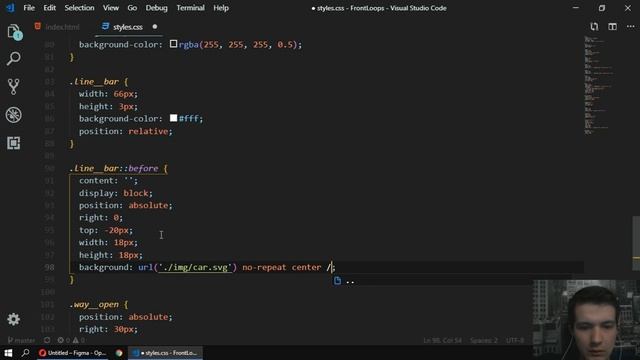Open the rgba color swatch picker
640x360 pixels.
[x=173, y=44]
